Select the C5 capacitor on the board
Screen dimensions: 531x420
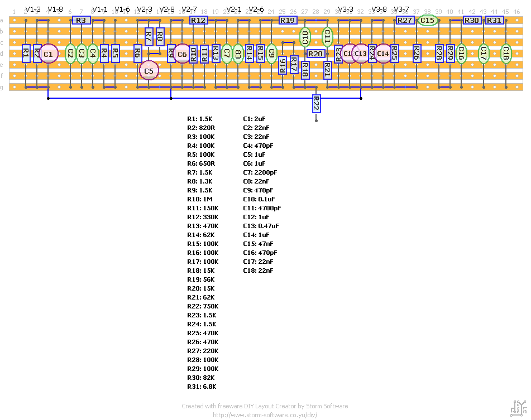[149, 71]
